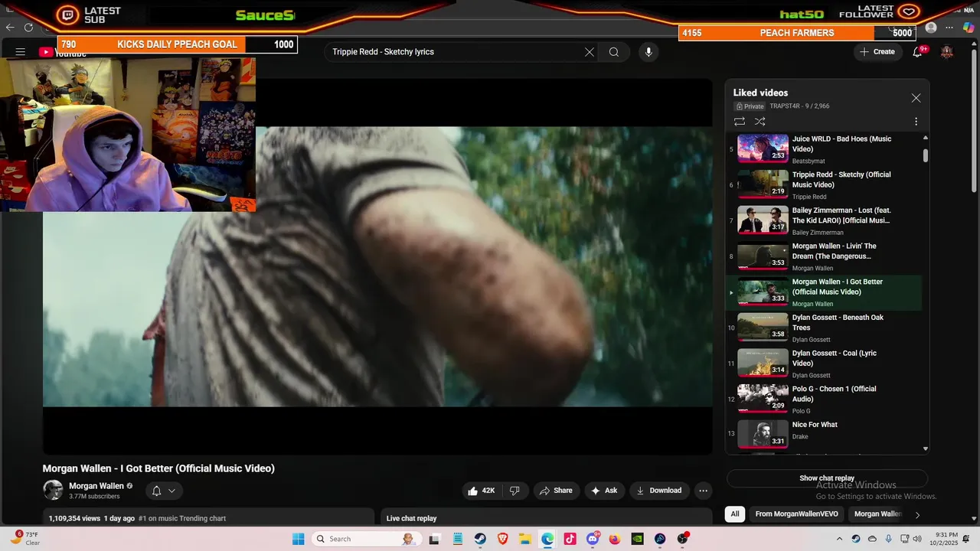This screenshot has width=980, height=551.
Task: Toggle loop playlist in Liked videos
Action: click(x=740, y=122)
